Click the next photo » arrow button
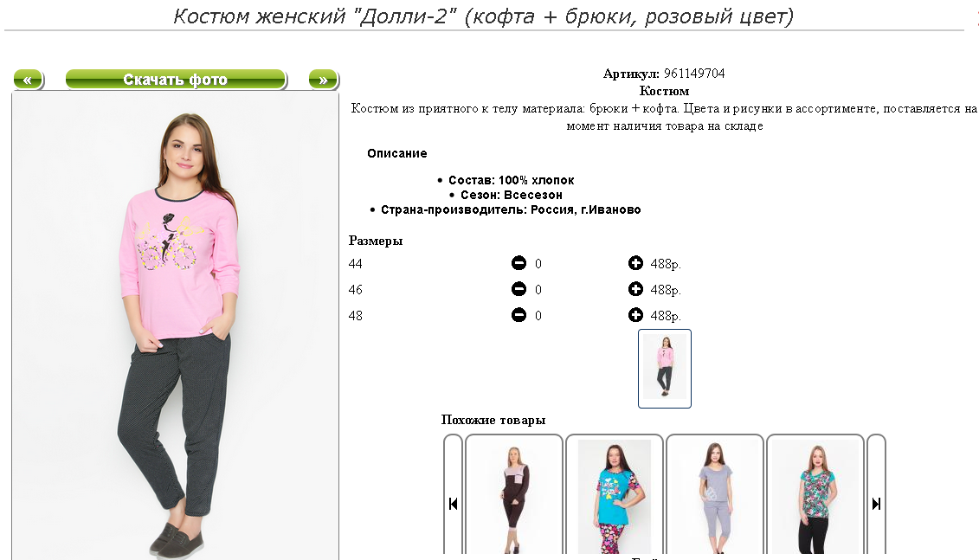 pos(324,80)
